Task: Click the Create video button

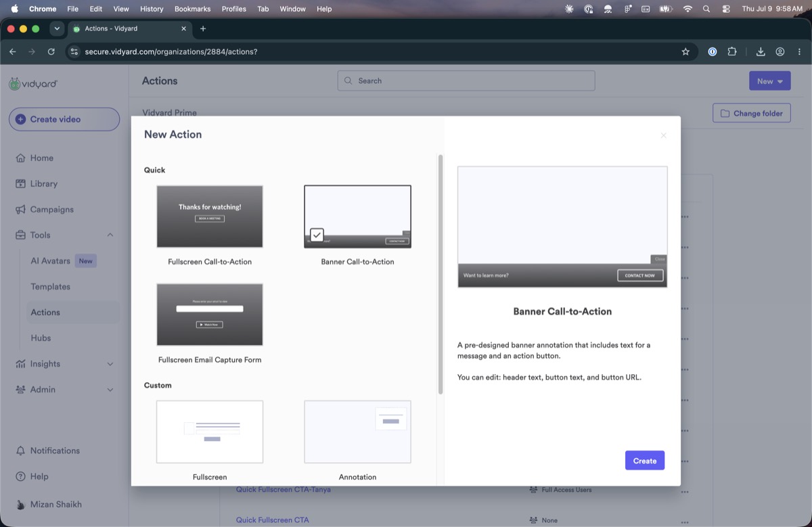Action: point(64,119)
